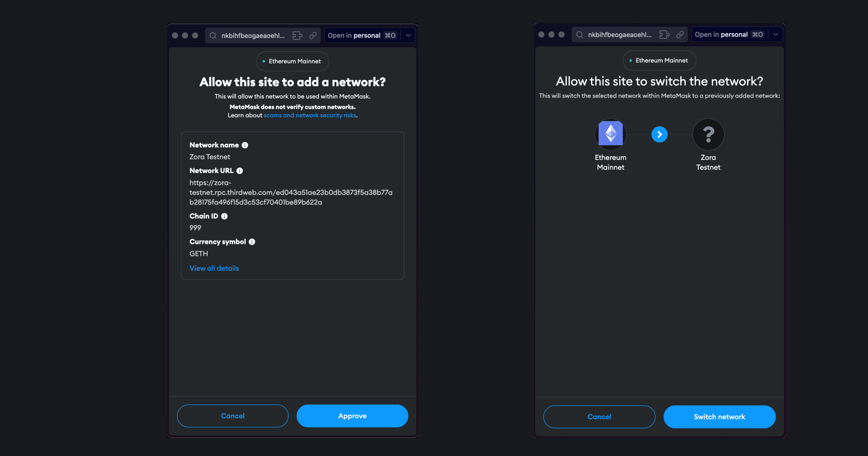The width and height of the screenshot is (868, 456).
Task: Cancel the add network request
Action: 232,415
